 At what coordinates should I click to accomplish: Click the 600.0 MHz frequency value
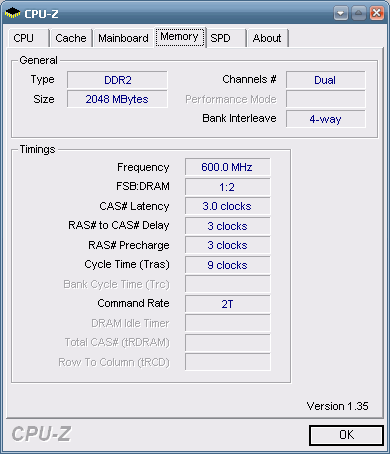[228, 167]
